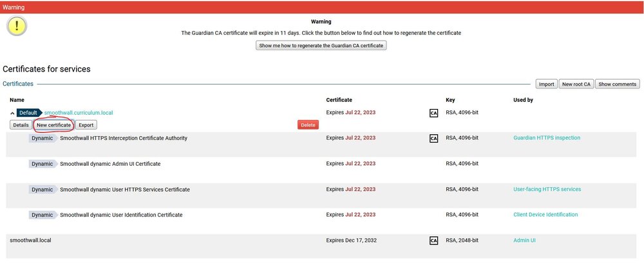Click Dynamic tag of User Identification row
Screen dimensions: 644x269
pos(43,215)
